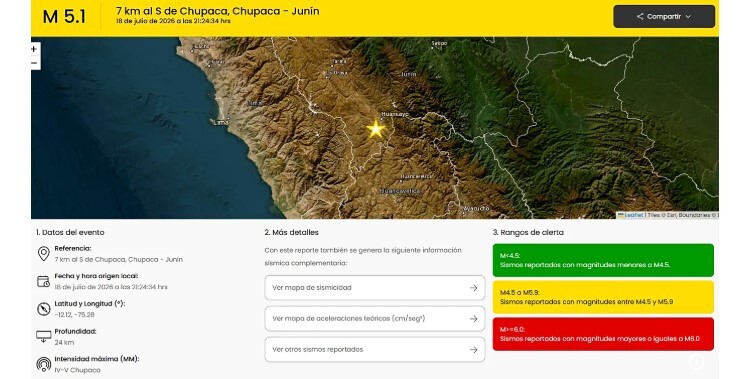The height and width of the screenshot is (379, 753).
Task: Click arrow on otros sismos reportados row
Action: tap(474, 350)
